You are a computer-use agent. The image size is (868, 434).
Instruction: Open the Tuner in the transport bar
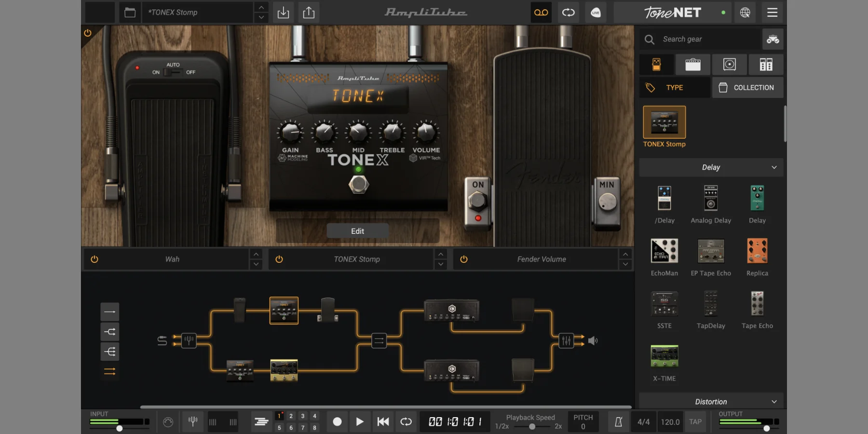click(x=192, y=421)
